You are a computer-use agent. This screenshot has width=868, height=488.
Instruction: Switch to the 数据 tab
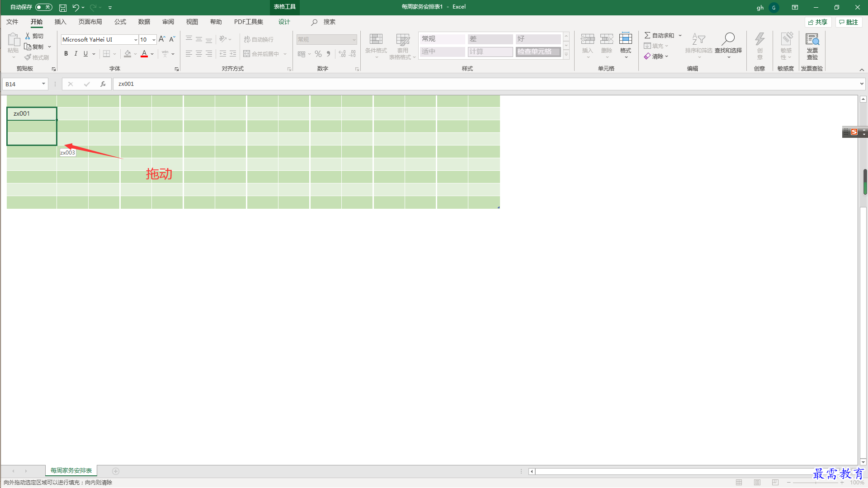(x=144, y=22)
